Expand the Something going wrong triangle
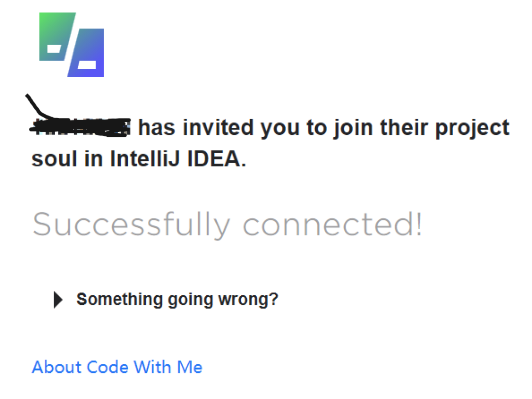Image resolution: width=532 pixels, height=399 pixels. [x=58, y=300]
